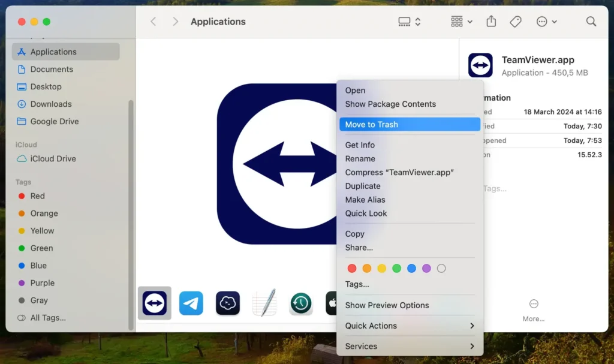This screenshot has width=614, height=364.
Task: Click the TeamViewer.app name in preview pane
Action: (538, 60)
